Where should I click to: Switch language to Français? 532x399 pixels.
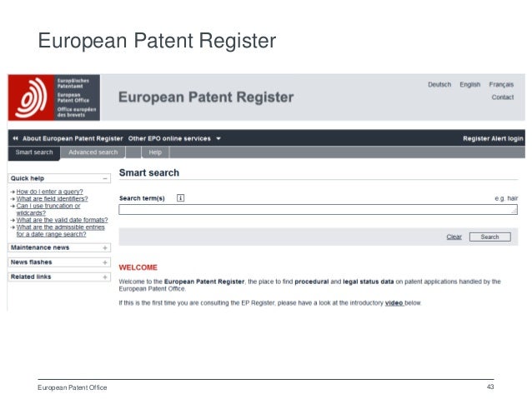coord(501,84)
